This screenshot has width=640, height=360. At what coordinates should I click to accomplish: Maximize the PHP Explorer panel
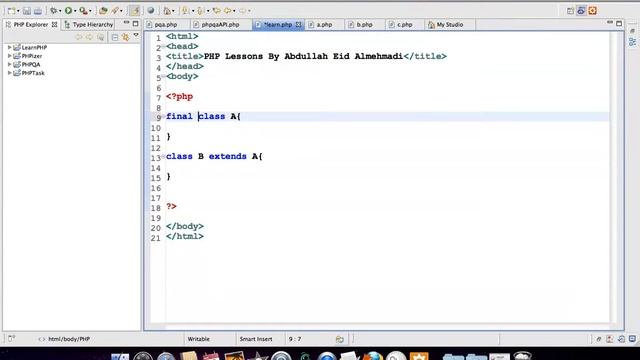pyautogui.click(x=136, y=24)
